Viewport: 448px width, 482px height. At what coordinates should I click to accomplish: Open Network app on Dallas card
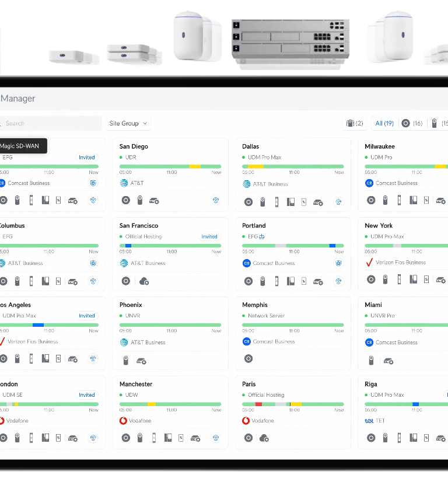[x=249, y=202]
